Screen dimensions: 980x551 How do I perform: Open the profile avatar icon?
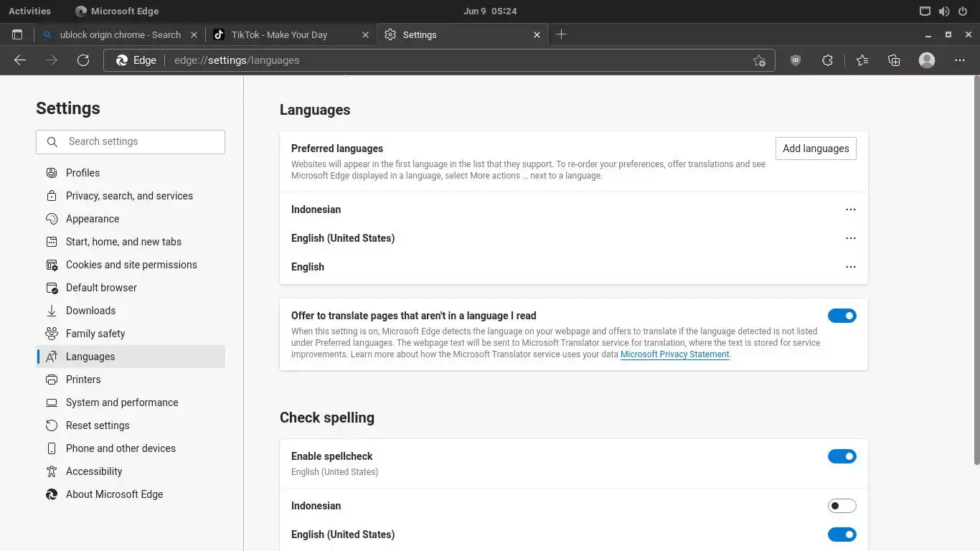pyautogui.click(x=927, y=60)
